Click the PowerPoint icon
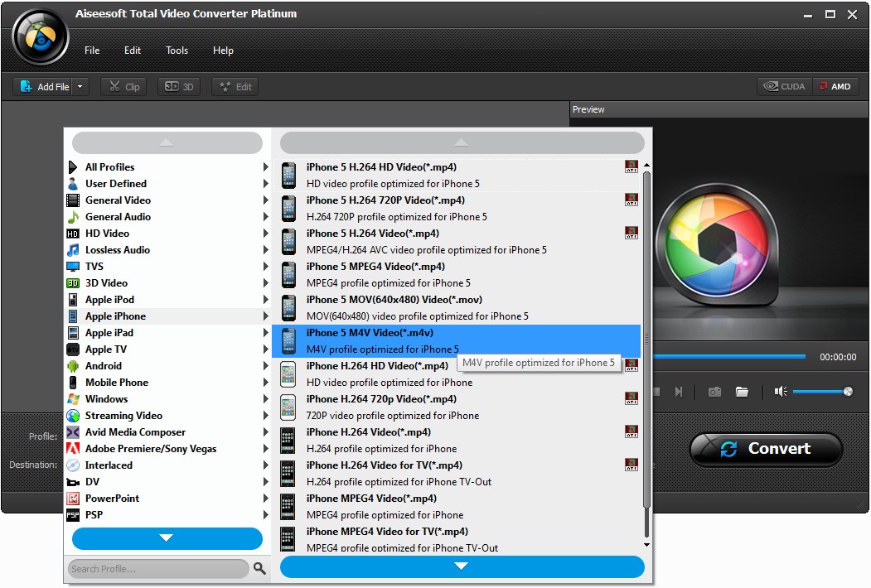The image size is (871, 588). (73, 499)
